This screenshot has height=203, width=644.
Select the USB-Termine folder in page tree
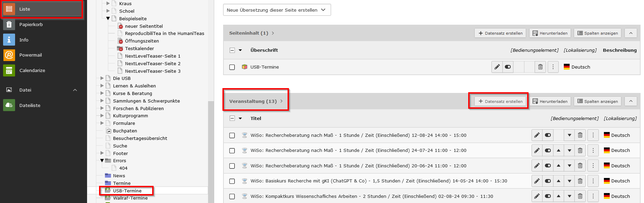tap(127, 191)
